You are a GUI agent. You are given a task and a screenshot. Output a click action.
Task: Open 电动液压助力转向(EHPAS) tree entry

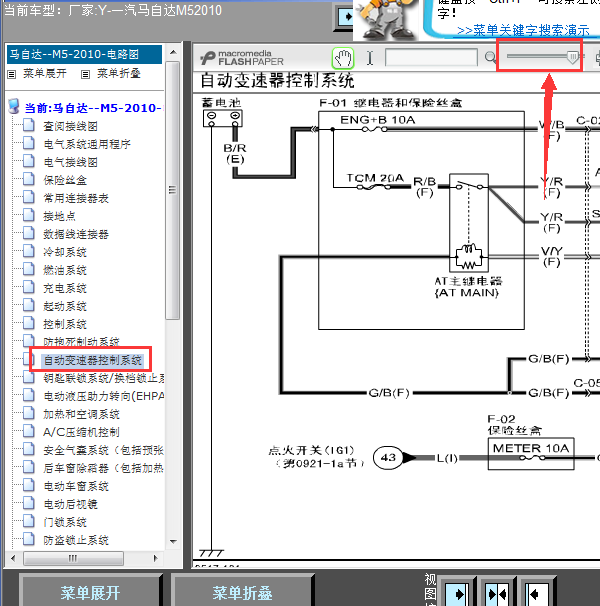[104, 396]
